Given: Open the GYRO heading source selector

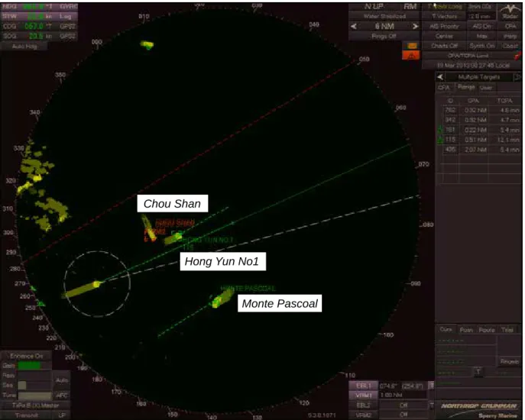Looking at the screenshot, I should click(68, 7).
